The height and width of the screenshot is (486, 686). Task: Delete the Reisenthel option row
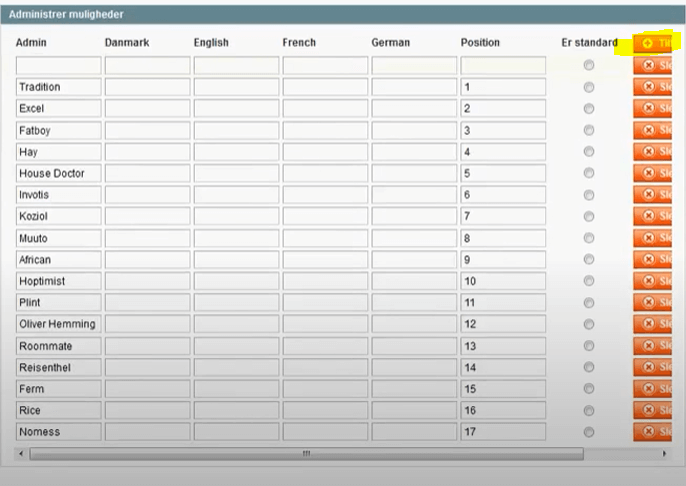[x=652, y=367]
